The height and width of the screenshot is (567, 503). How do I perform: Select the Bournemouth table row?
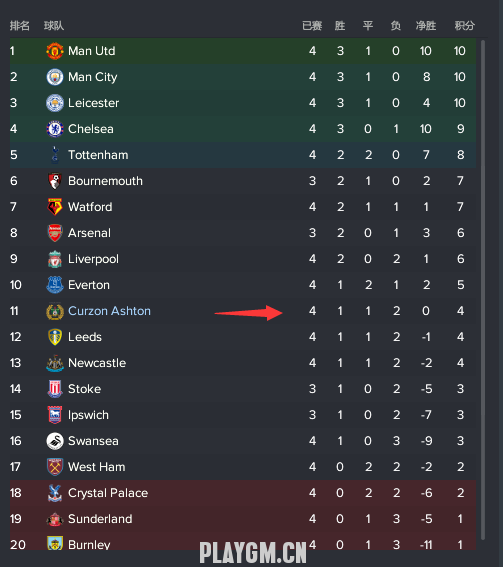pyautogui.click(x=243, y=181)
